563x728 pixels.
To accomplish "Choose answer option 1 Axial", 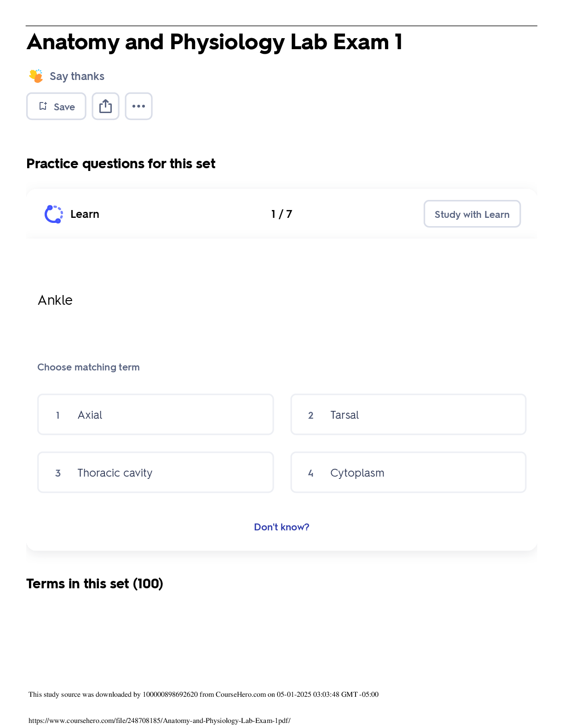I will (x=155, y=415).
